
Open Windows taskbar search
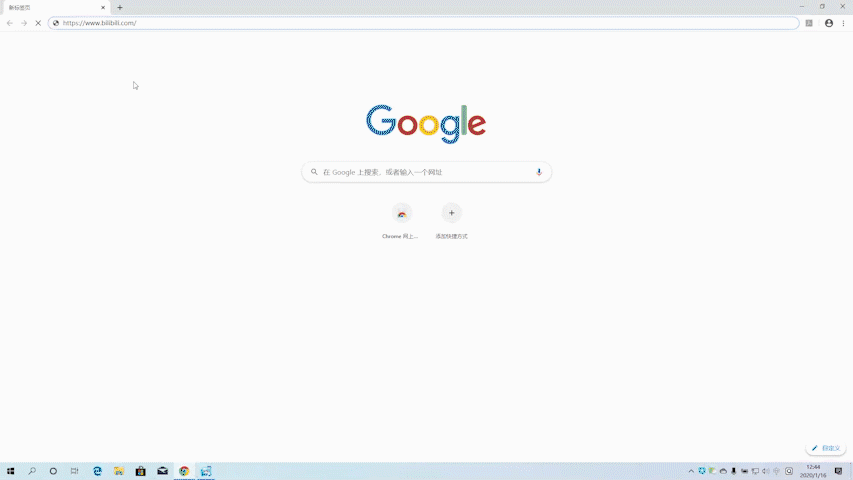point(32,471)
